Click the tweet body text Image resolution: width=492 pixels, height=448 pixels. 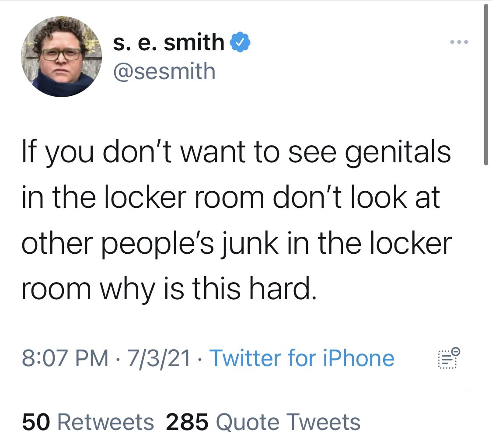(x=236, y=220)
